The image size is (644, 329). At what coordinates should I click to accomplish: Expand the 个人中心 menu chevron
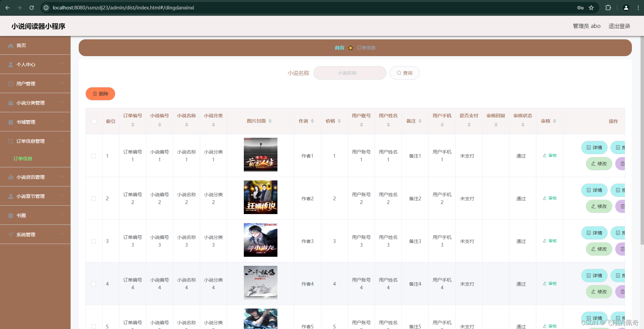coord(62,64)
